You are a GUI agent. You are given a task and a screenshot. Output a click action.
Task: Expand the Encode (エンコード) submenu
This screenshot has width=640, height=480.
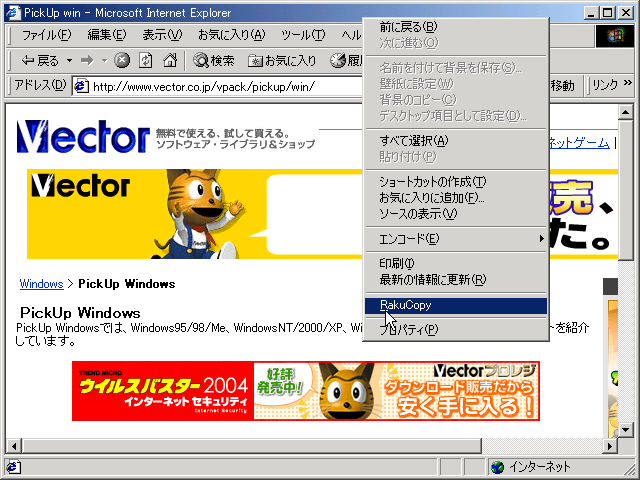click(x=456, y=239)
